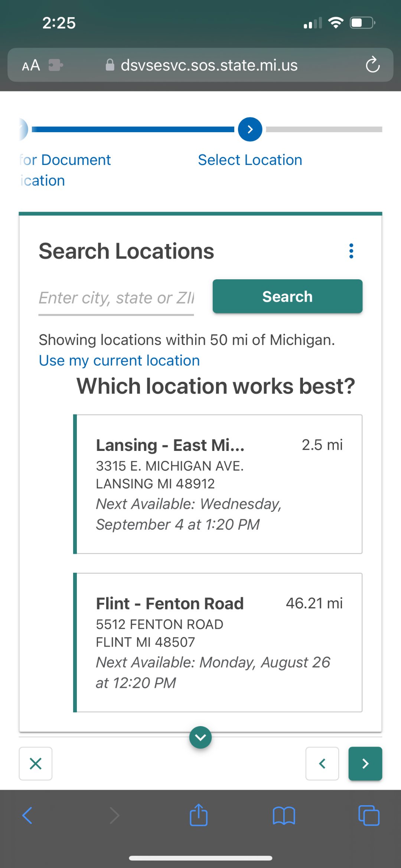Click Use my current location link

(119, 361)
